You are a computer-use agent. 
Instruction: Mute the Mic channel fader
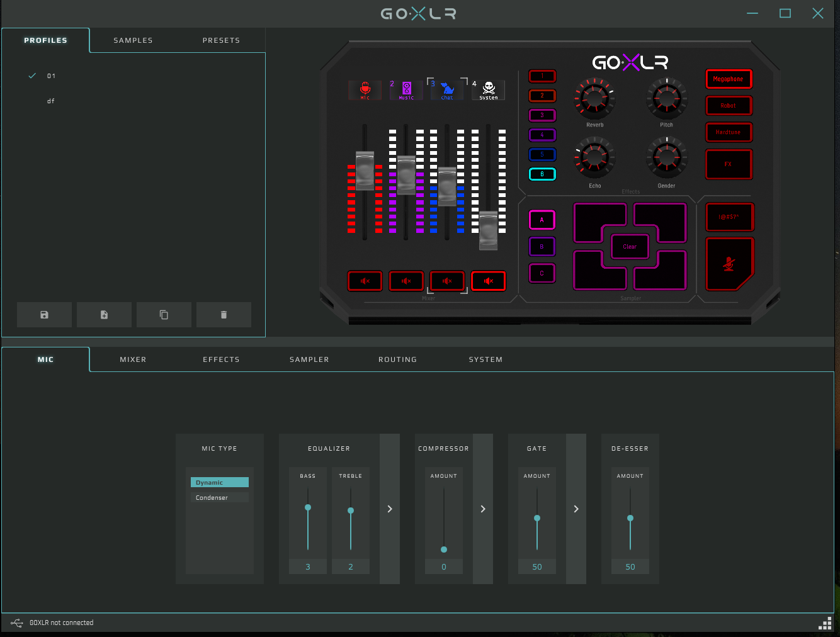365,281
